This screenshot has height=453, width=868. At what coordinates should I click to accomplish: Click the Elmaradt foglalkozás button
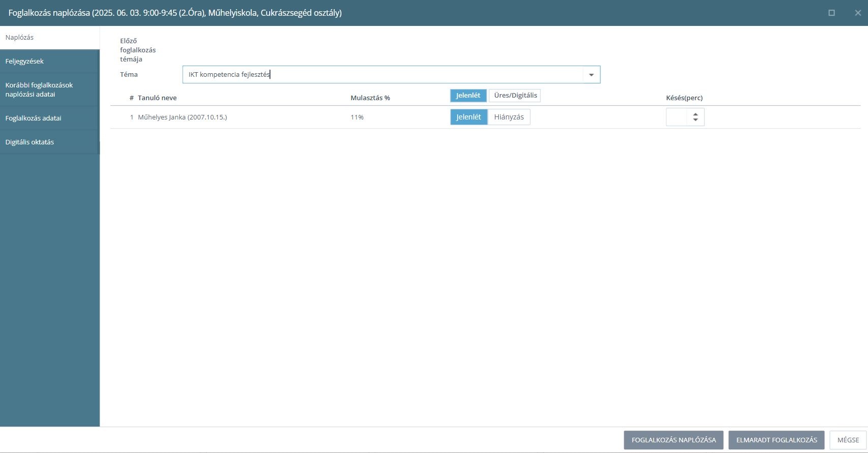pyautogui.click(x=777, y=440)
